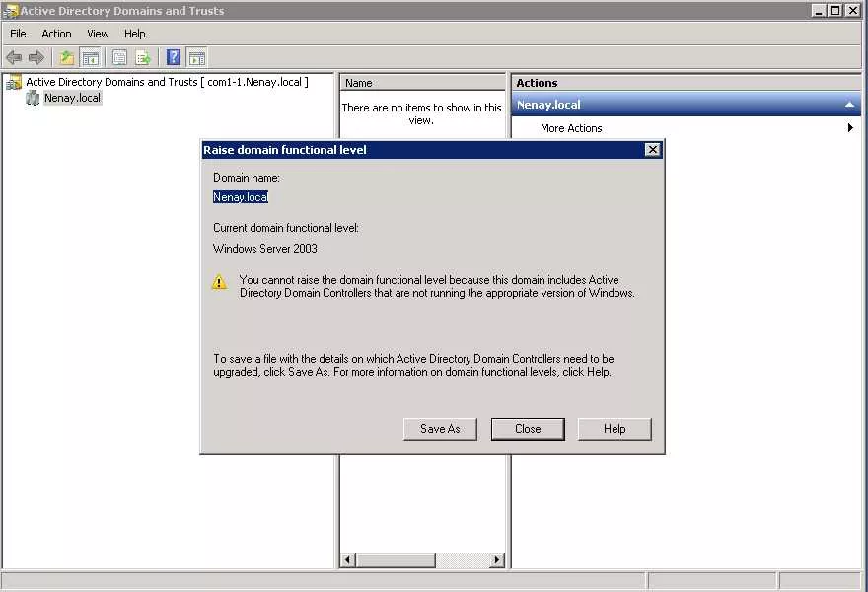Image resolution: width=868 pixels, height=592 pixels.
Task: Maximize the Active Directory Domains and Trusts window
Action: tap(834, 11)
